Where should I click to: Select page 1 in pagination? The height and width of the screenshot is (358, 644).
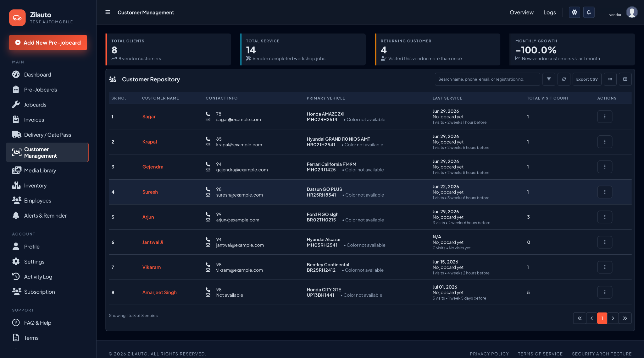602,318
